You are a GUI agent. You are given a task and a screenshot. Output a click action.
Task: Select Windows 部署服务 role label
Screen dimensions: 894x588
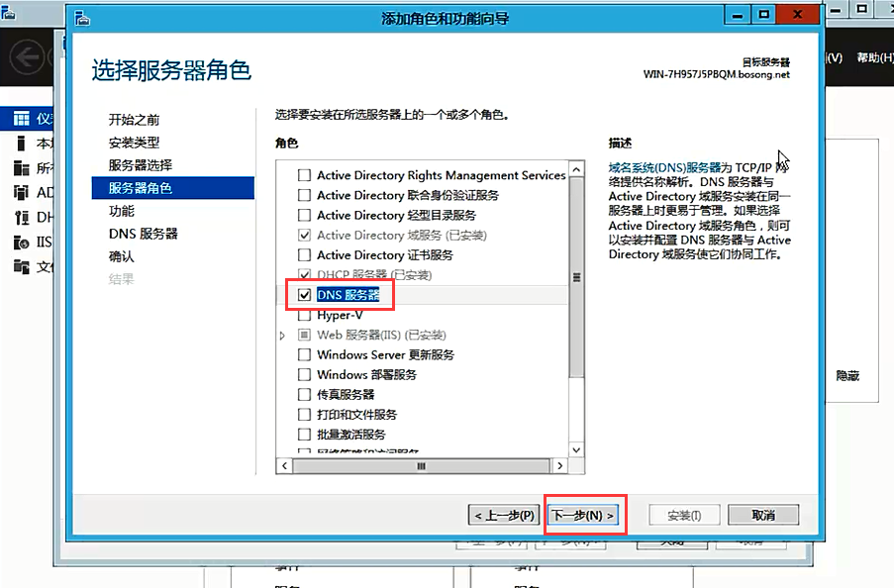pos(366,375)
